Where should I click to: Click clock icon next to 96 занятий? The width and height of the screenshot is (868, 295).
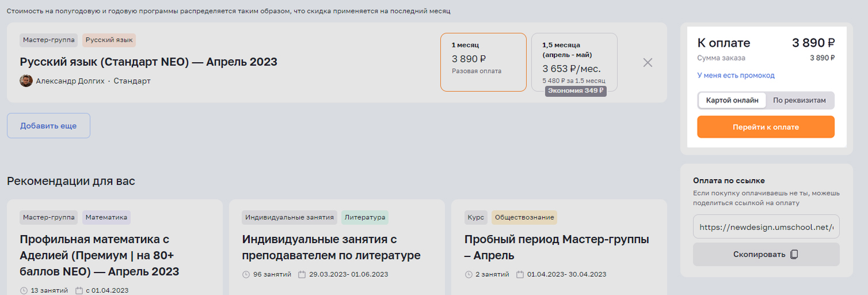tap(246, 274)
